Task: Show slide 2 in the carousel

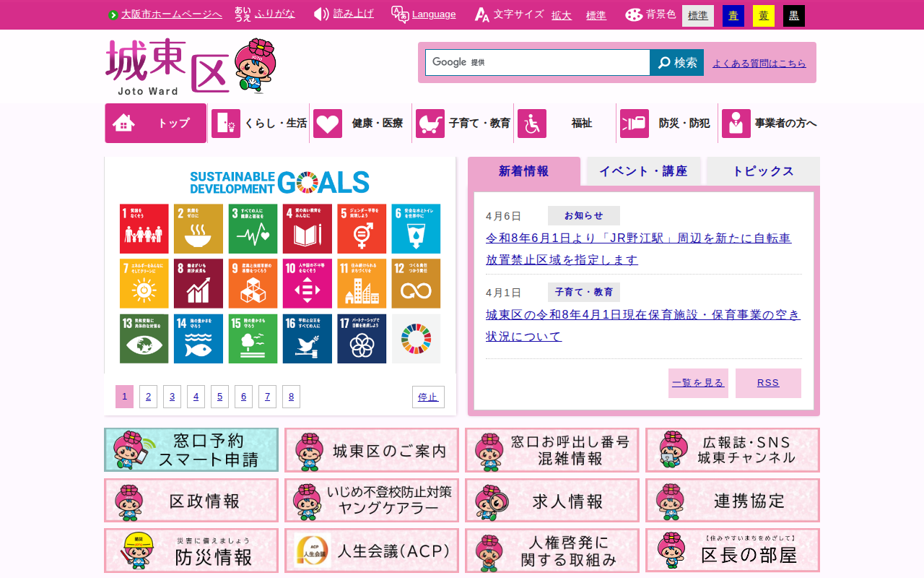Action: [x=148, y=397]
